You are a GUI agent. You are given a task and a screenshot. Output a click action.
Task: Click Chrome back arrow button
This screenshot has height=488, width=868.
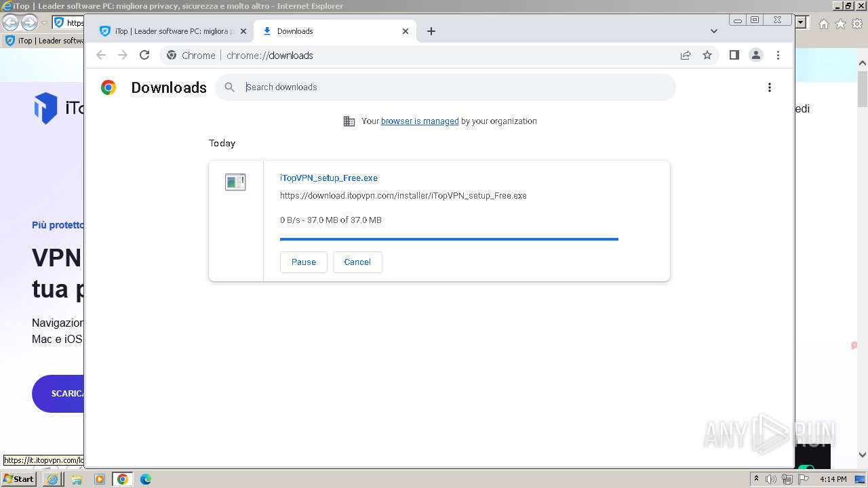click(x=101, y=56)
